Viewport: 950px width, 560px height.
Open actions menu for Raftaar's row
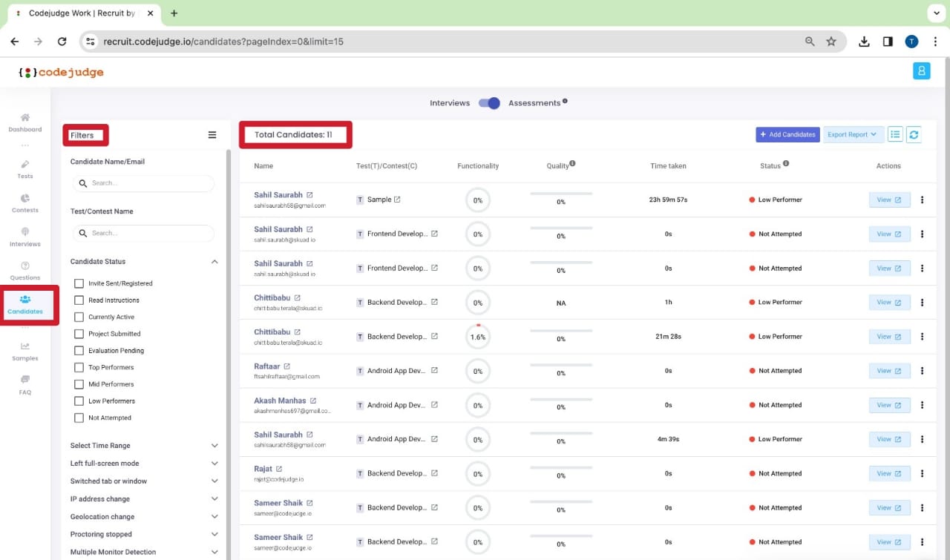[922, 370]
